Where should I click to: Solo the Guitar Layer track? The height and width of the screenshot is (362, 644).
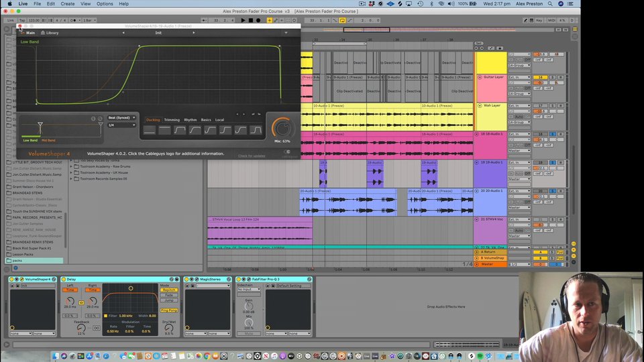click(x=553, y=77)
